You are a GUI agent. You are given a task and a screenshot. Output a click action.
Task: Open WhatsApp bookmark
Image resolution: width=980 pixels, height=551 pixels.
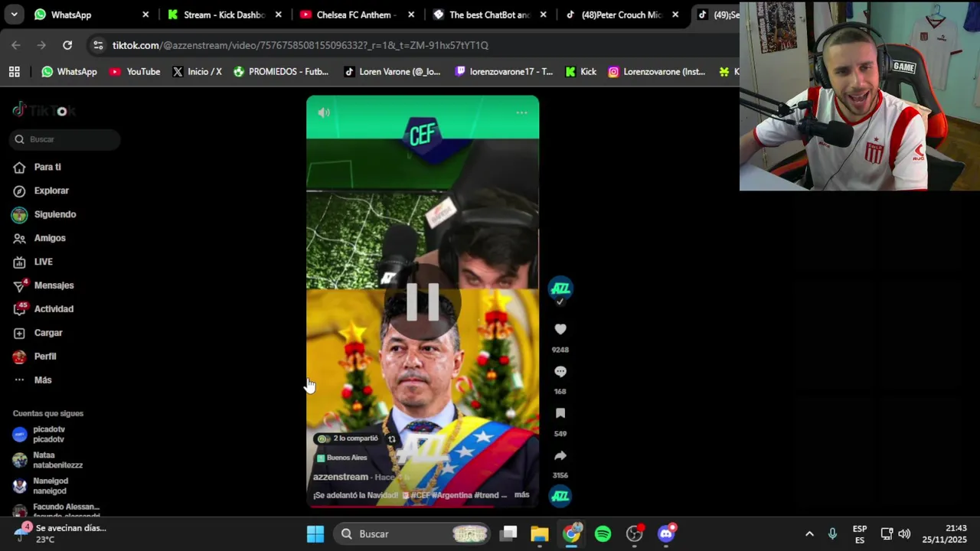[69, 72]
